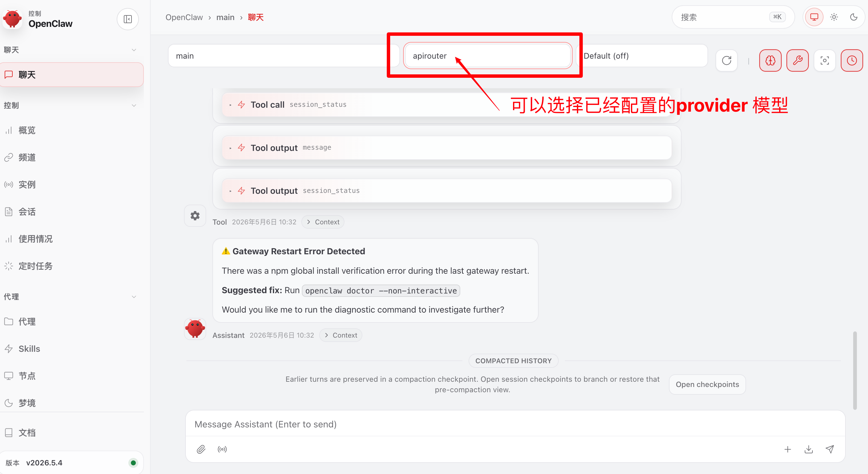Collapse the sidebar with the panel icon
The width and height of the screenshot is (868, 474).
(128, 19)
